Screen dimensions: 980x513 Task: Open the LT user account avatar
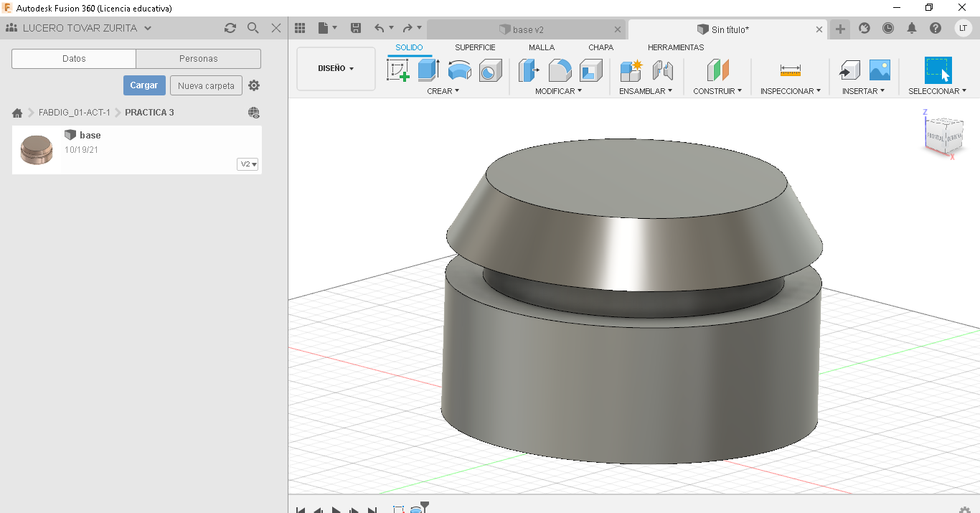963,28
